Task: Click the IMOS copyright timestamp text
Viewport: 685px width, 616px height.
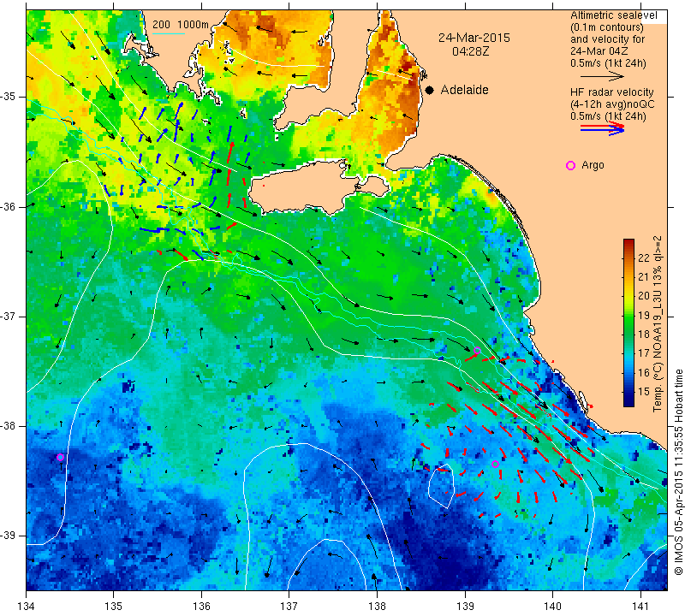Action: [x=678, y=471]
